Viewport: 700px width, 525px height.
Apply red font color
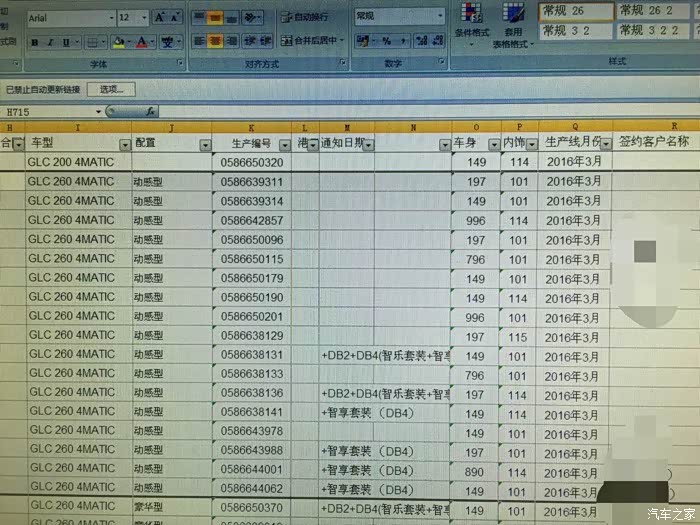[x=142, y=42]
